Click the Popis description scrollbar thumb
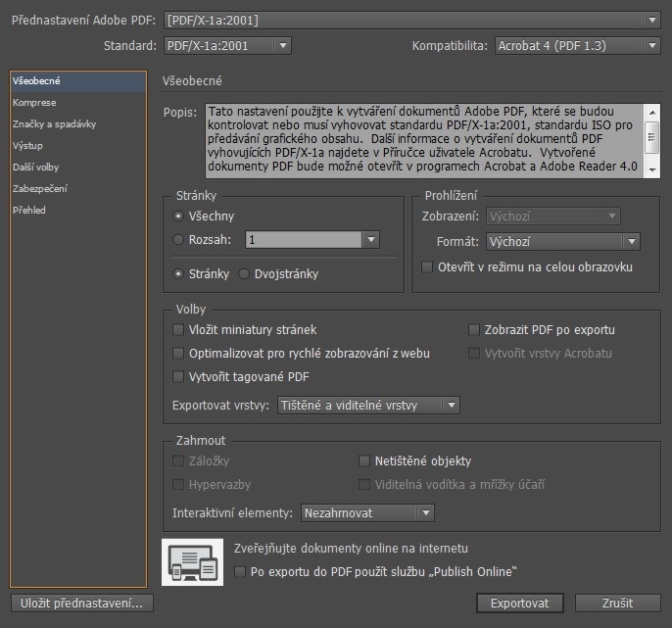Image resolution: width=672 pixels, height=628 pixels. [x=651, y=137]
